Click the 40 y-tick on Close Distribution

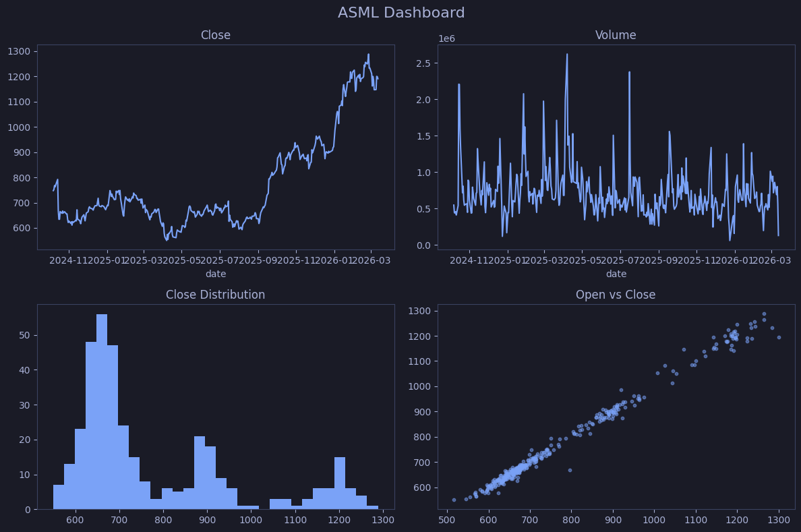click(x=24, y=370)
